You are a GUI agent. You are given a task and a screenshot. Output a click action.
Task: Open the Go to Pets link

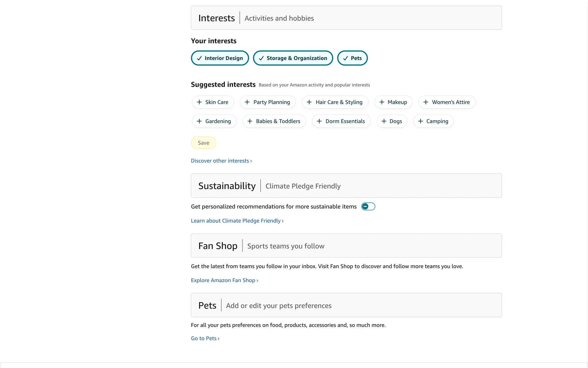click(x=205, y=338)
